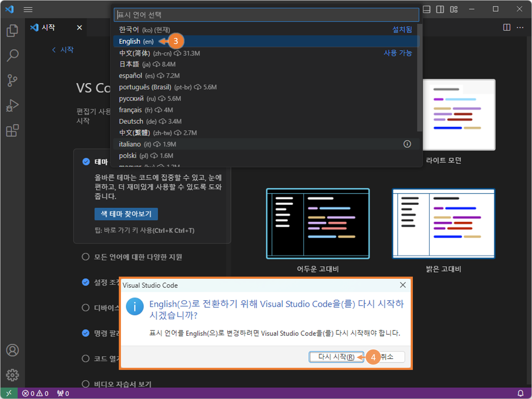This screenshot has height=399, width=532.
Task: Click the info icon on italiano row
Action: [407, 144]
